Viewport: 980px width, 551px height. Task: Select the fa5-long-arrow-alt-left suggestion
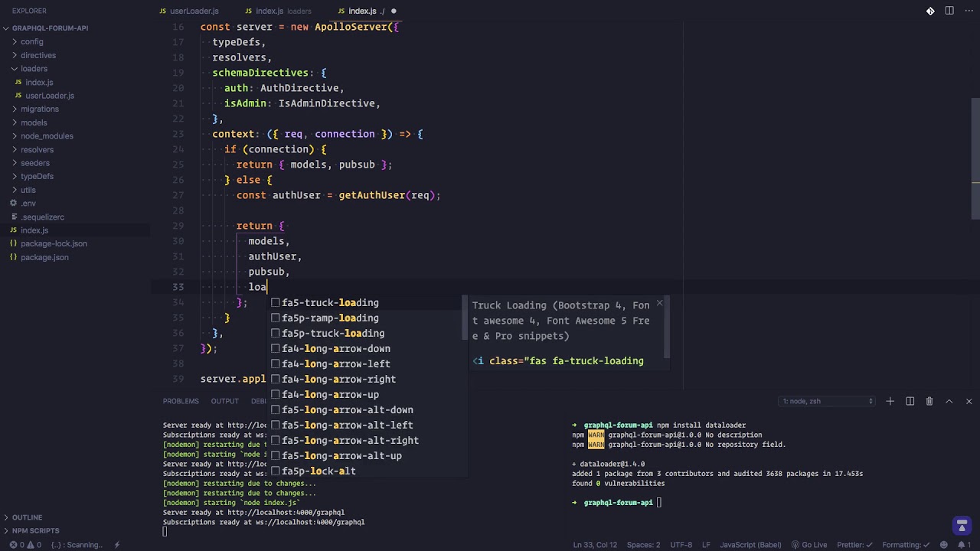[368, 425]
